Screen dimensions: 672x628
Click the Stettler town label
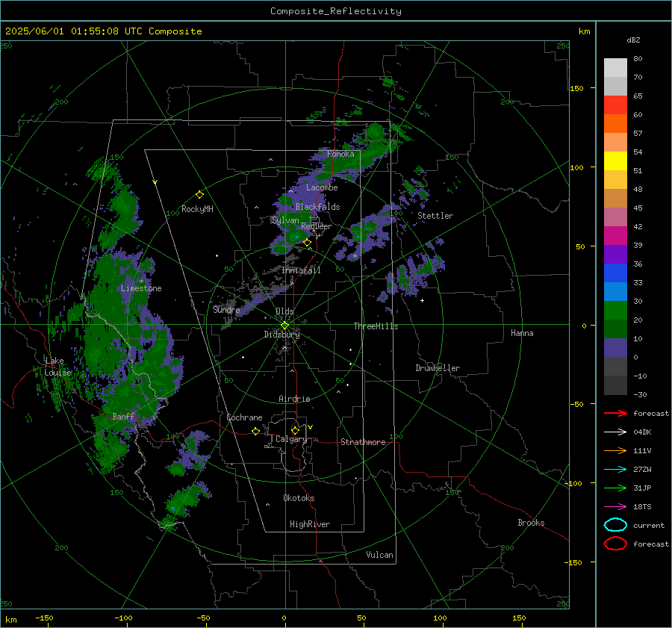[x=435, y=216]
